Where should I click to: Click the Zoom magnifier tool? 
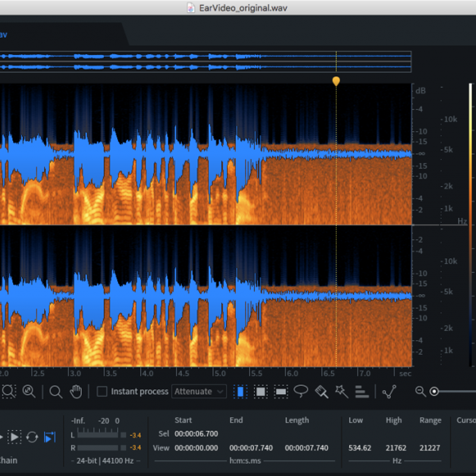click(x=56, y=392)
